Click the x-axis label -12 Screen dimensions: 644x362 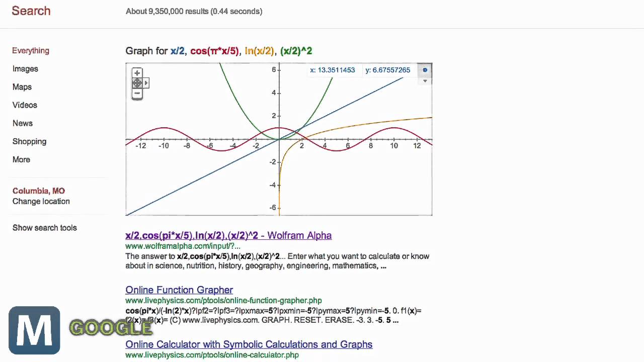point(141,146)
